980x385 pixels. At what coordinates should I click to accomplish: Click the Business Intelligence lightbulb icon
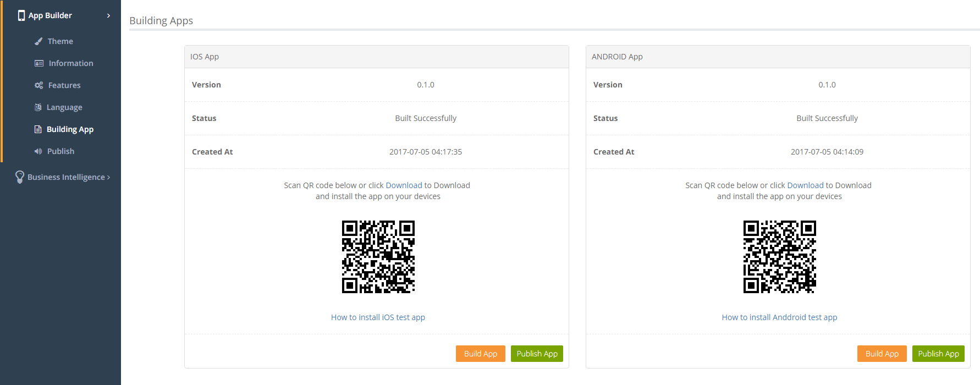[x=20, y=177]
